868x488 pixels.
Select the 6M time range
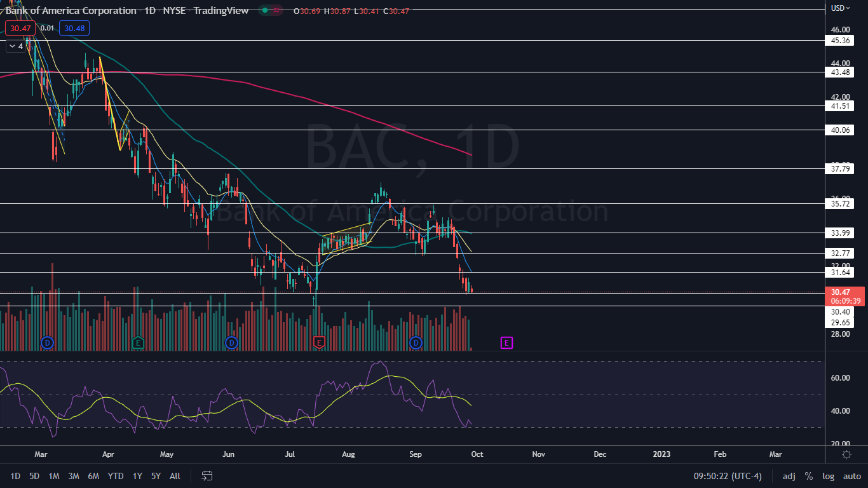[x=93, y=476]
